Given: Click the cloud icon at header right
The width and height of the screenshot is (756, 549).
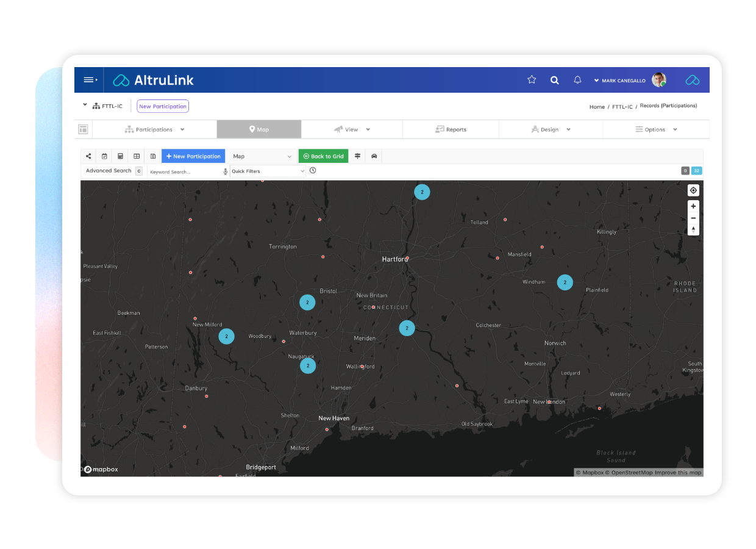Looking at the screenshot, I should point(692,80).
